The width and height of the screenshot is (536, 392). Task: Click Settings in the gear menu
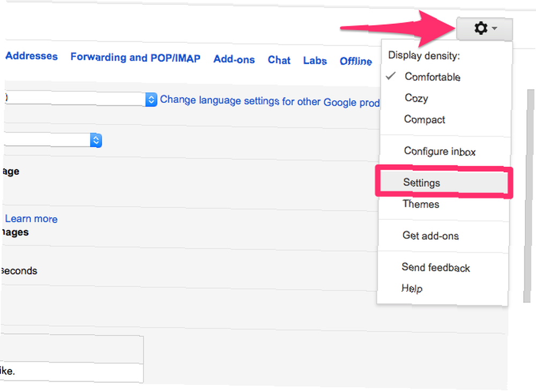[x=444, y=182]
